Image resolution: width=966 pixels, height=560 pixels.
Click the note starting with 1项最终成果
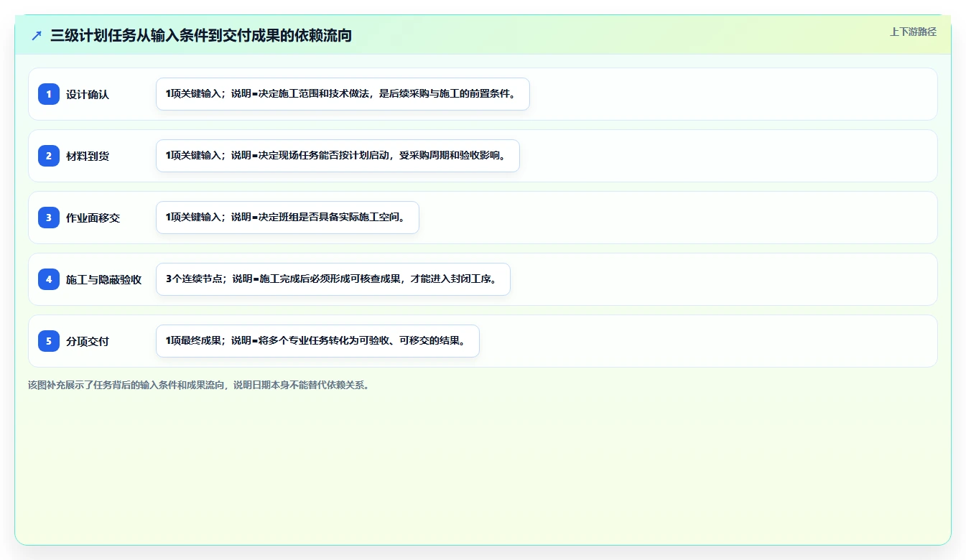[x=317, y=341]
